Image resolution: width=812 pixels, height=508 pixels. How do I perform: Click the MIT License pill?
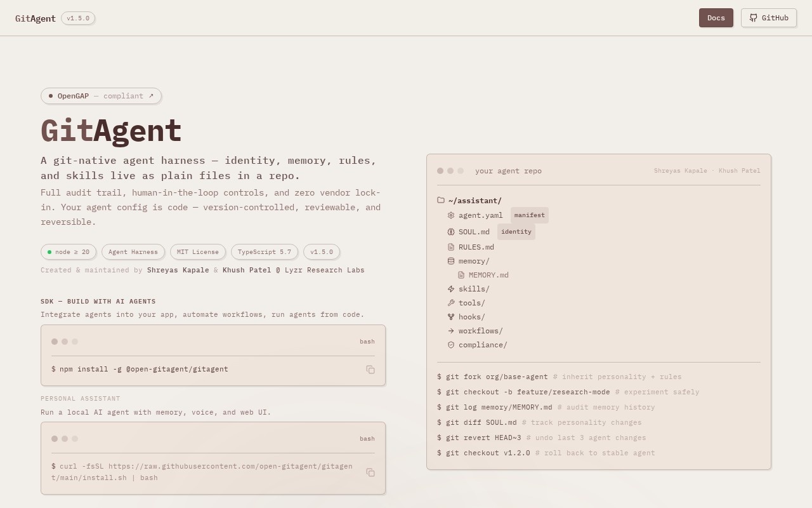click(198, 252)
